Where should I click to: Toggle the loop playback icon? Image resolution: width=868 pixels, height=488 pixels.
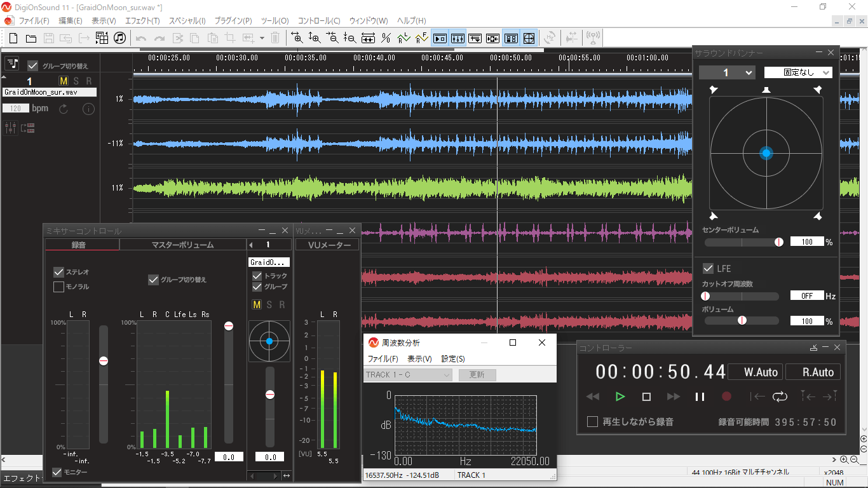779,396
